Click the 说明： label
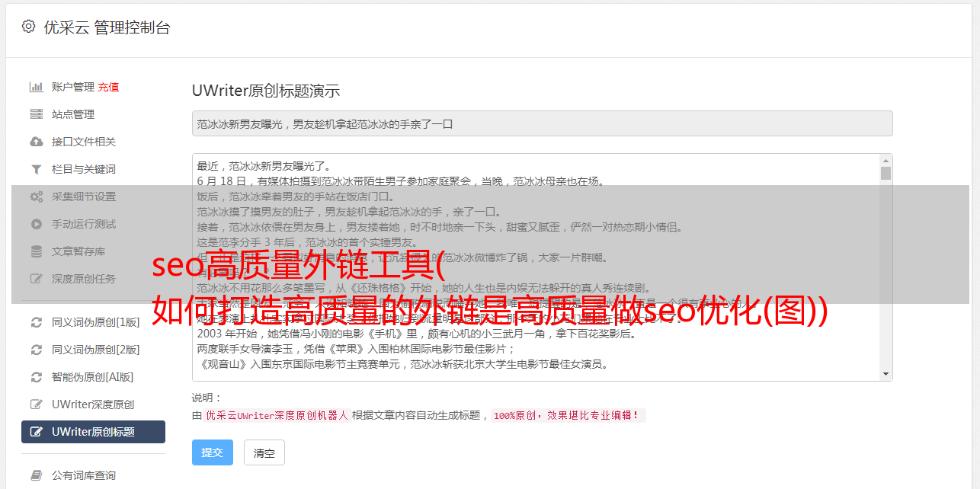 click(207, 398)
